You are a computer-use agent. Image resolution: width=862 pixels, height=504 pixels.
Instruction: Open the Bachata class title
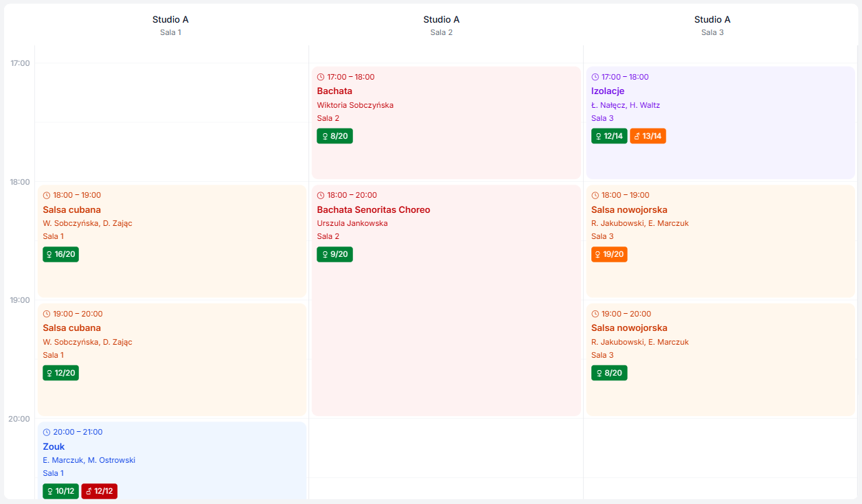(334, 91)
